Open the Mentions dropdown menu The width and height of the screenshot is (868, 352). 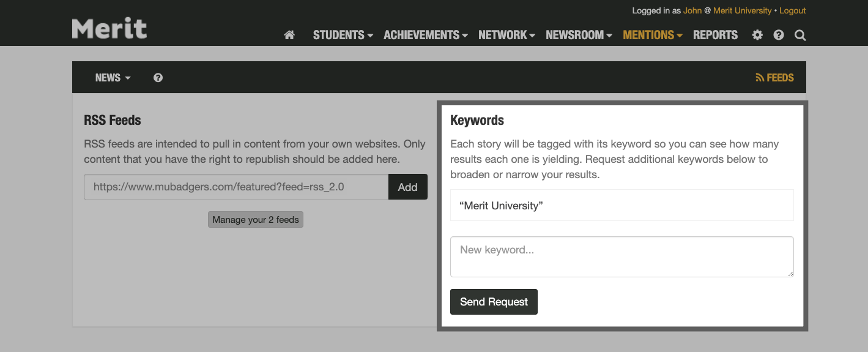pyautogui.click(x=653, y=35)
